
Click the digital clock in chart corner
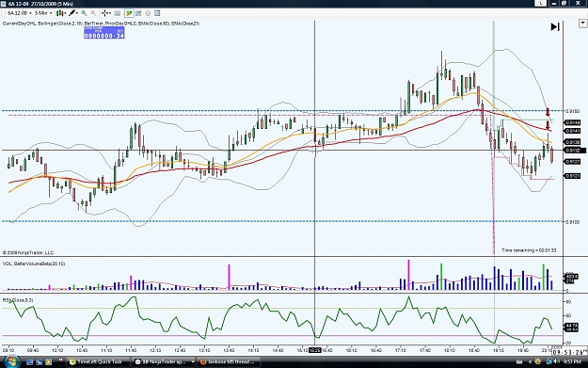[x=569, y=352]
